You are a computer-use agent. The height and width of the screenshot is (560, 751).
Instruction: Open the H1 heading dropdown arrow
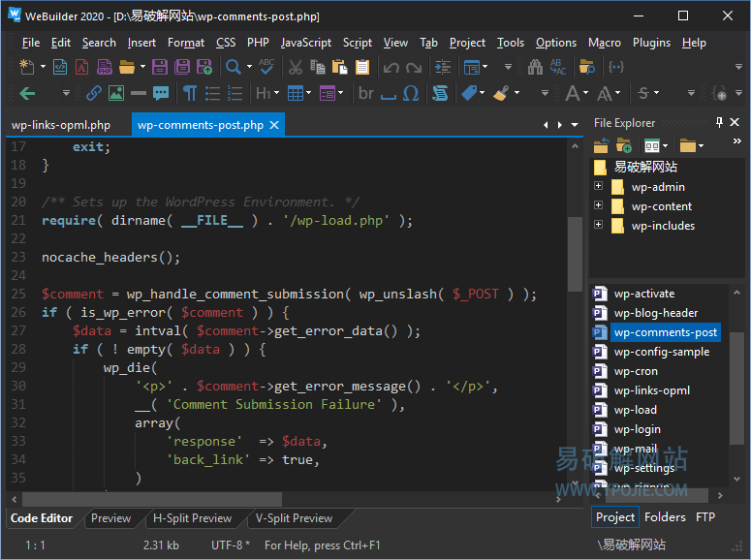click(x=278, y=94)
